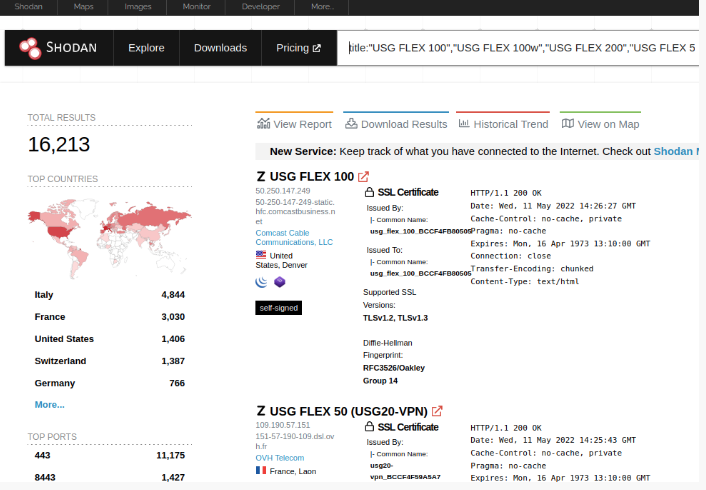
Task: Open the Maps top menu item
Action: click(83, 6)
